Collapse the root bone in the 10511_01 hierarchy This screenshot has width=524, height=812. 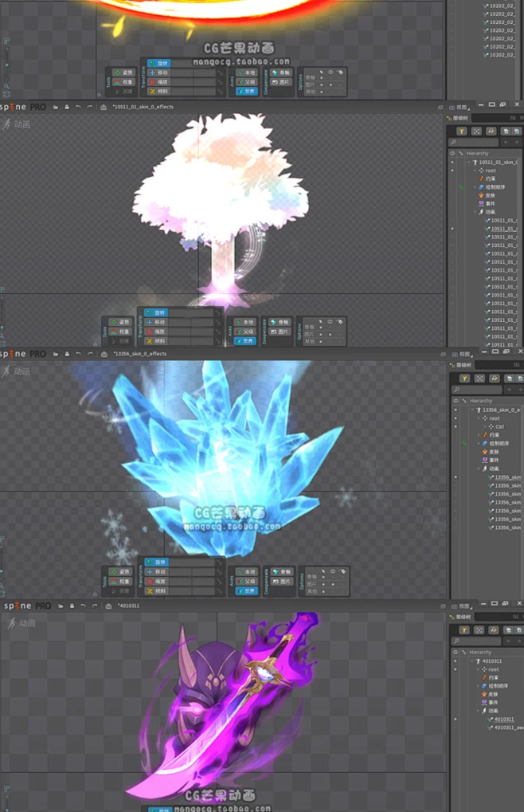(475, 171)
